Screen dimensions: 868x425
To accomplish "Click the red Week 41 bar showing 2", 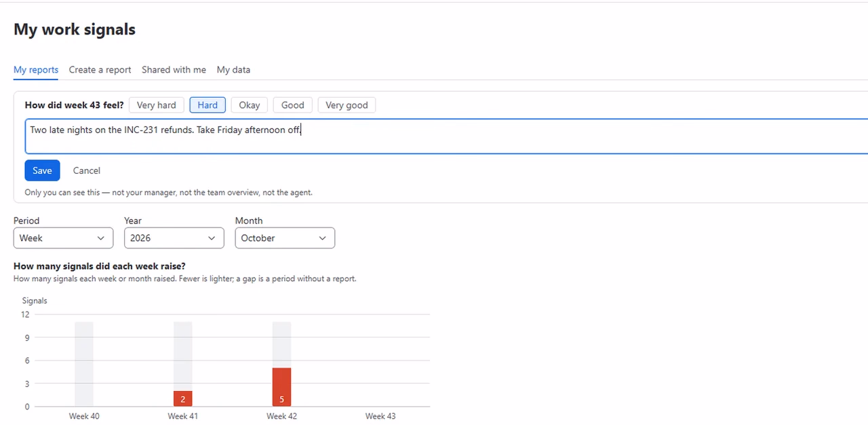I will click(183, 399).
